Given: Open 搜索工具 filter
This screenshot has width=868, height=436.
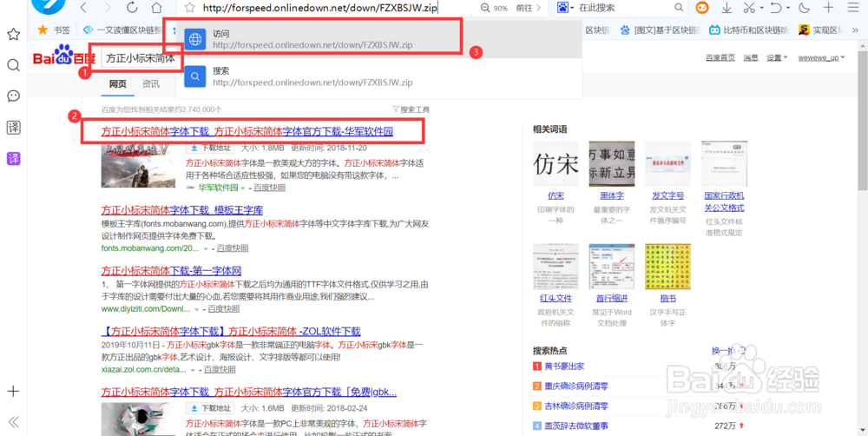Looking at the screenshot, I should [411, 109].
